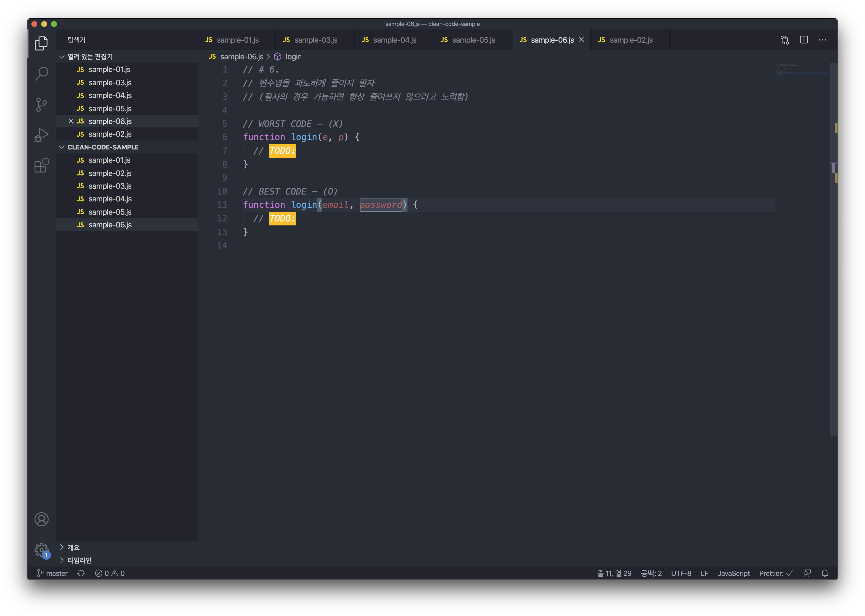This screenshot has height=616, width=865.
Task: Open Changes compare icon in editor toolbar
Action: (x=785, y=40)
